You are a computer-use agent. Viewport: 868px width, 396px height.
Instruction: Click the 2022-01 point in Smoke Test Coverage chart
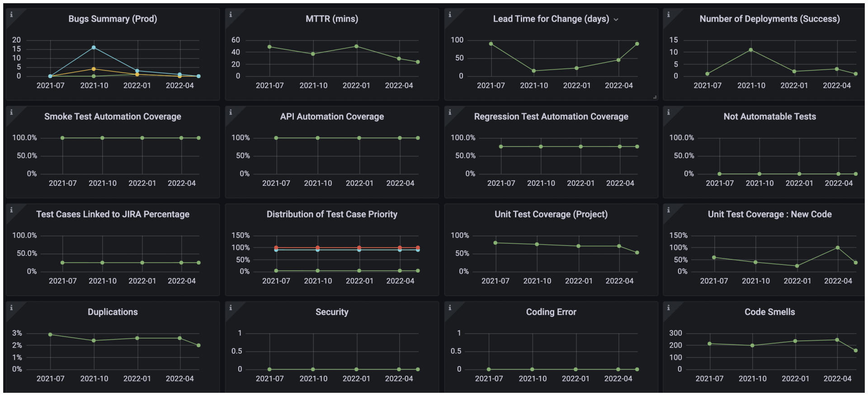(x=142, y=138)
